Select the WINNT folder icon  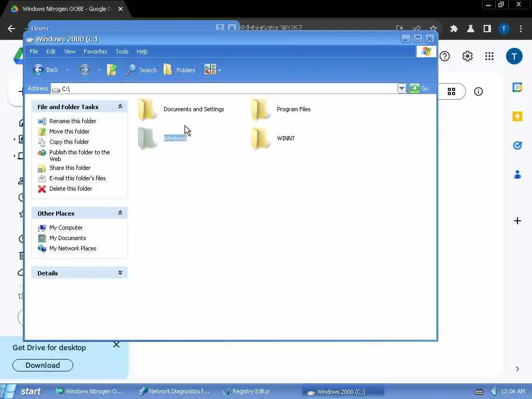260,138
